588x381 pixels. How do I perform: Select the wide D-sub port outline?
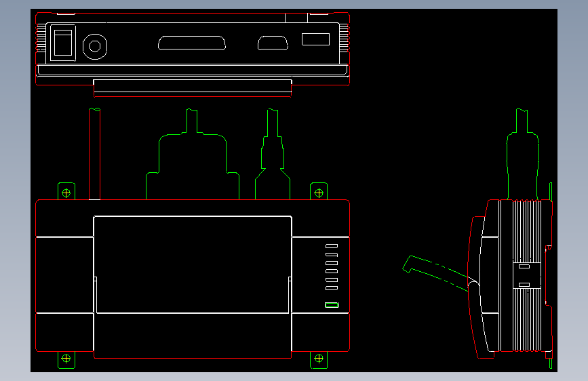[192, 43]
